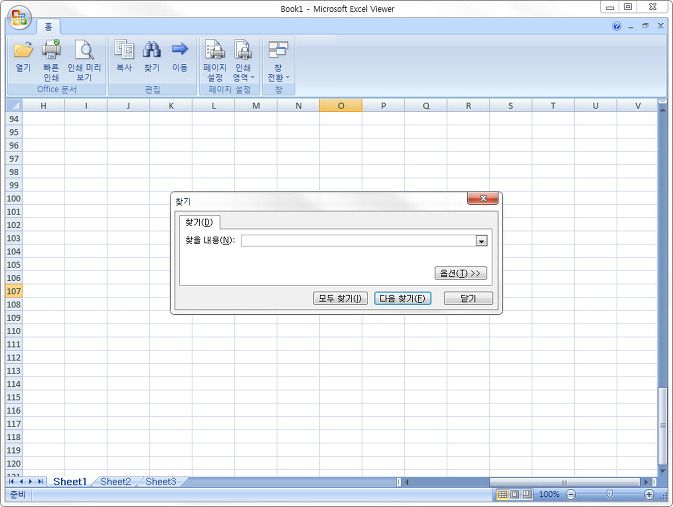This screenshot has width=673, height=507.
Task: Select row header 107
Action: point(14,291)
